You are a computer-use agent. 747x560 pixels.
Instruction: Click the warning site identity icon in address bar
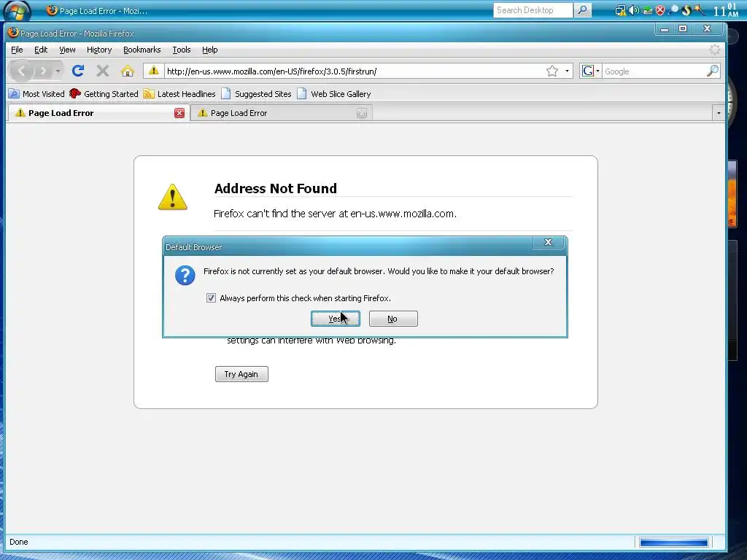pos(153,71)
